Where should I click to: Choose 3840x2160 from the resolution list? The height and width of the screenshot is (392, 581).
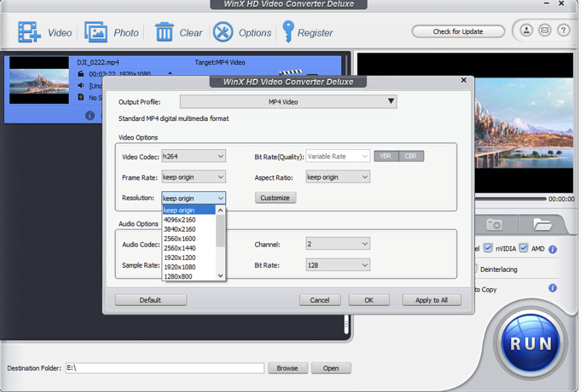point(180,229)
